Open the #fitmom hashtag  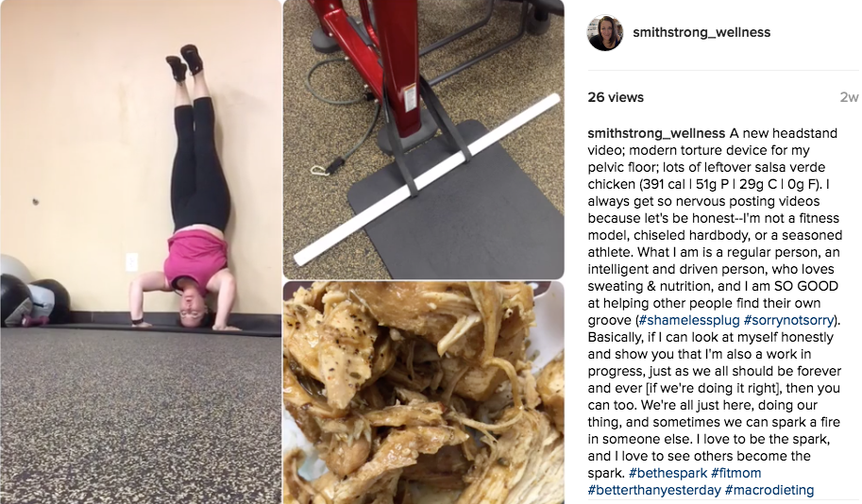[736, 473]
